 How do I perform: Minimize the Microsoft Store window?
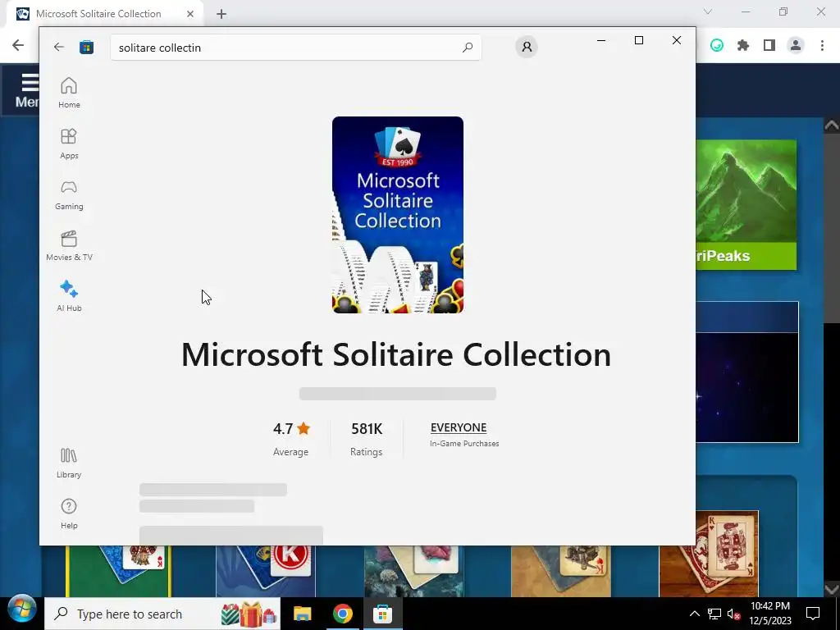point(601,40)
